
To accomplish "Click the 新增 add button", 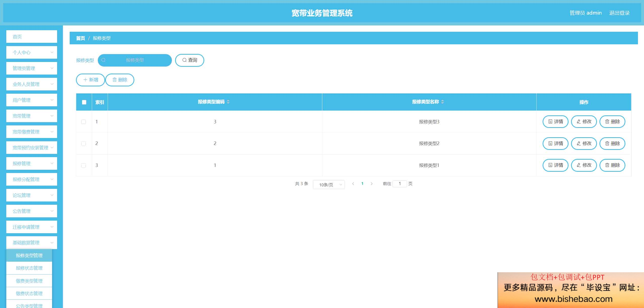I will 91,80.
